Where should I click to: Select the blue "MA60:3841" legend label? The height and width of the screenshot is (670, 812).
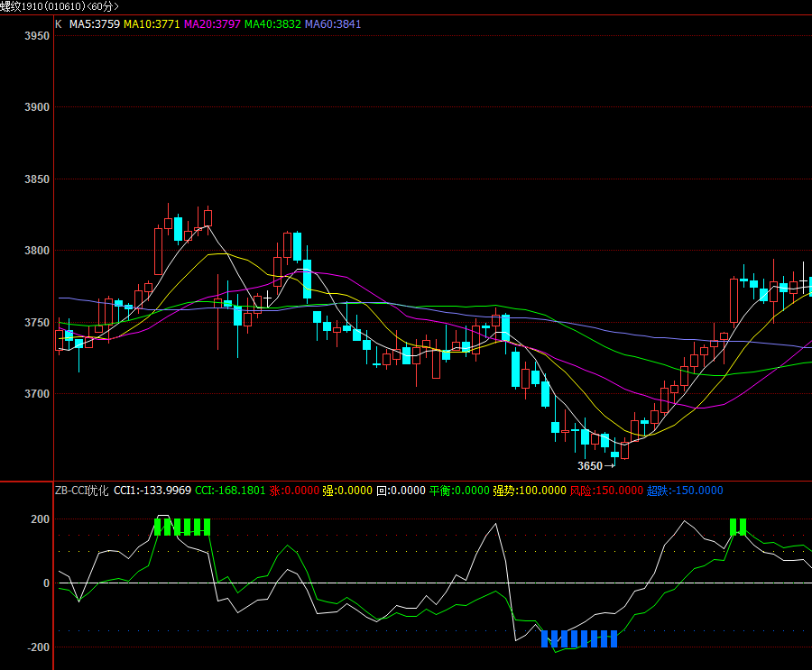tap(333, 24)
